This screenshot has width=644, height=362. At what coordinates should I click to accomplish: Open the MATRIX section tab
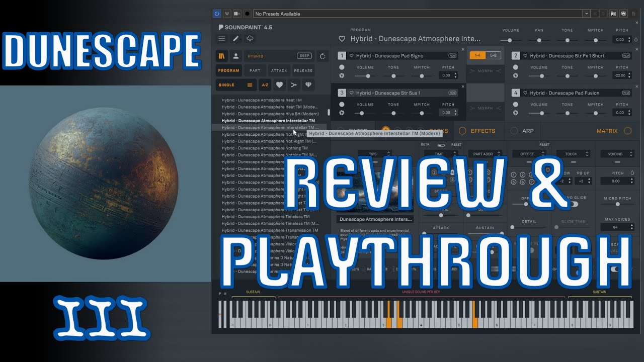coord(607,131)
